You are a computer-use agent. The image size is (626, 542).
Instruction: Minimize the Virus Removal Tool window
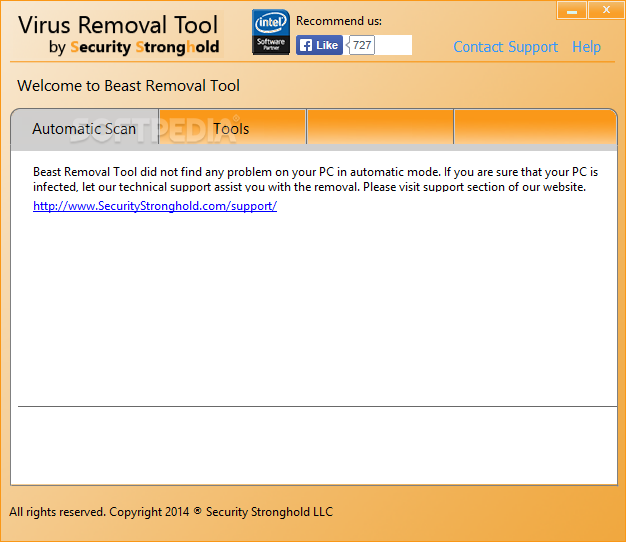point(572,10)
